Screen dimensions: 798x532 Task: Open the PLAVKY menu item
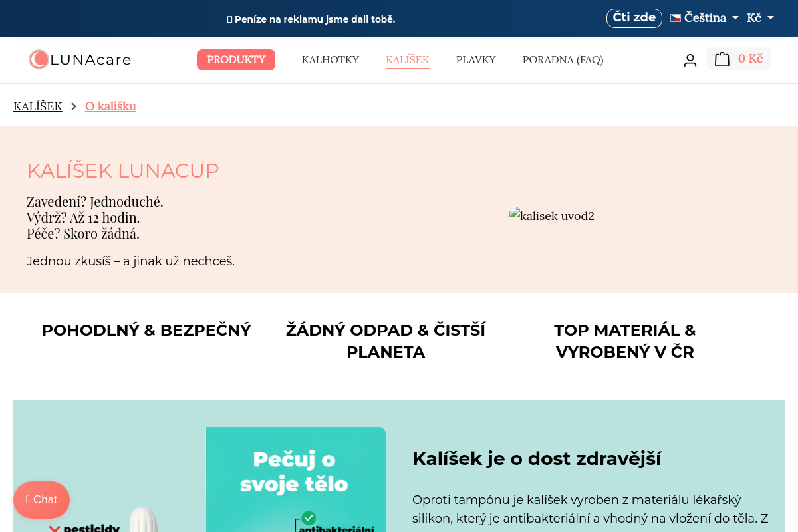coord(476,60)
